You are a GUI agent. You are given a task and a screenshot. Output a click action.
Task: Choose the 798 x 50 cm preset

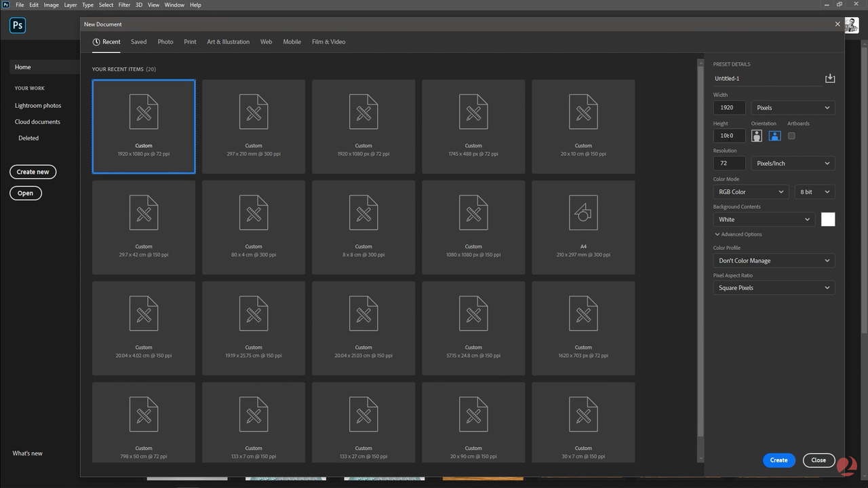144,422
